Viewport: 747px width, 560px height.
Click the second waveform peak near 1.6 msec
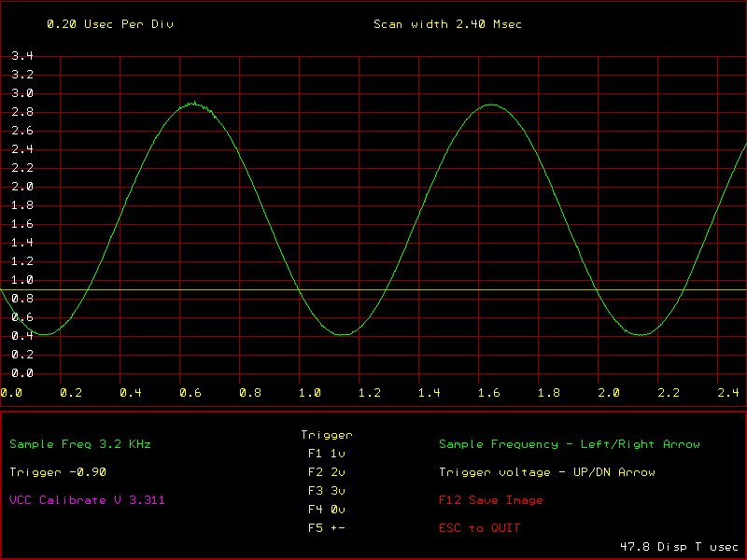(x=491, y=105)
